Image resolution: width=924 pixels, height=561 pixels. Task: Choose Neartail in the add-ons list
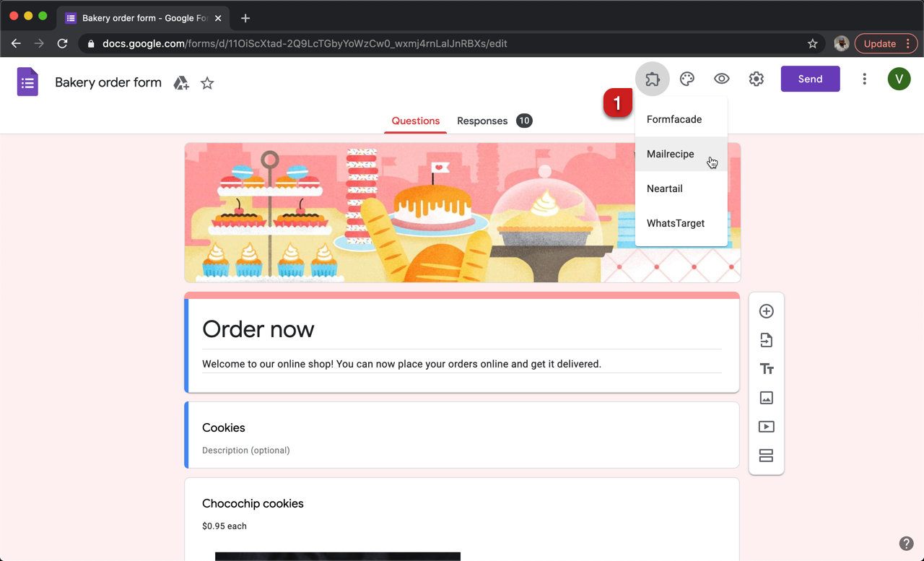[x=664, y=188]
